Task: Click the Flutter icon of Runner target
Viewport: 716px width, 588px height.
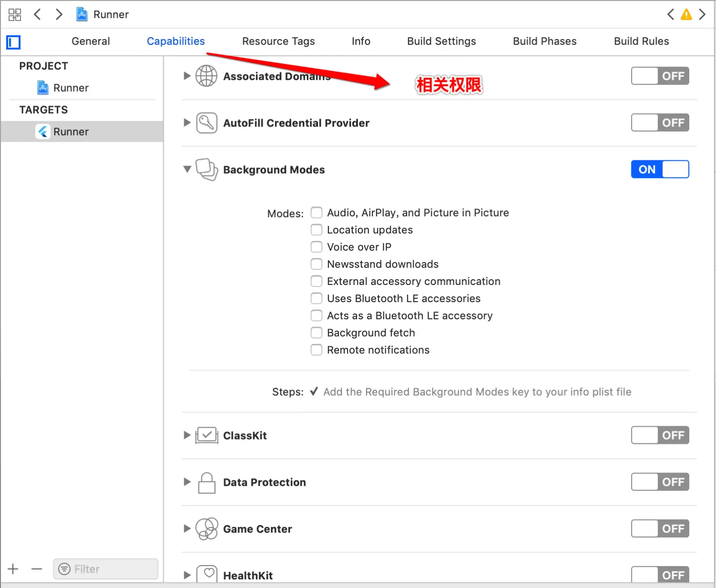Action: (x=43, y=132)
